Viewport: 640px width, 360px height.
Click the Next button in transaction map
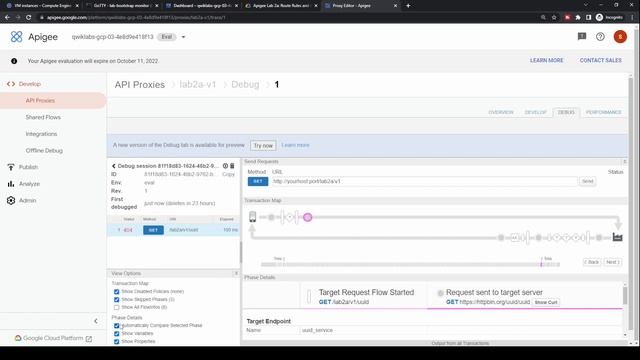pyautogui.click(x=613, y=262)
